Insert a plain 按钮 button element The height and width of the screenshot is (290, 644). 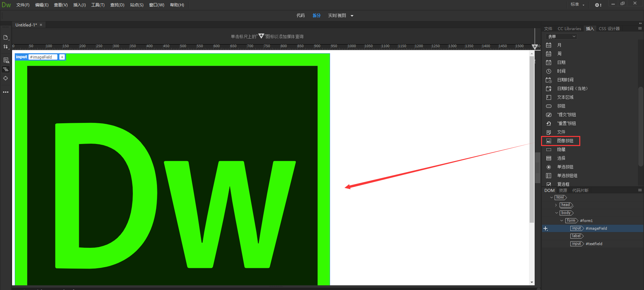click(x=561, y=106)
